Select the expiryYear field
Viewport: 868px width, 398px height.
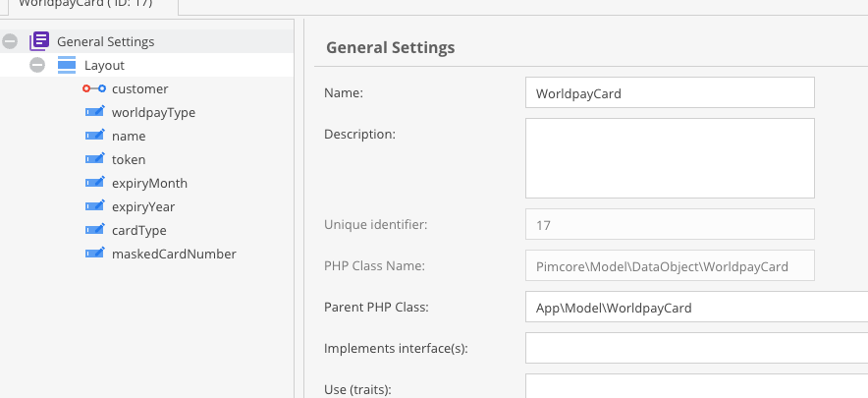[143, 206]
